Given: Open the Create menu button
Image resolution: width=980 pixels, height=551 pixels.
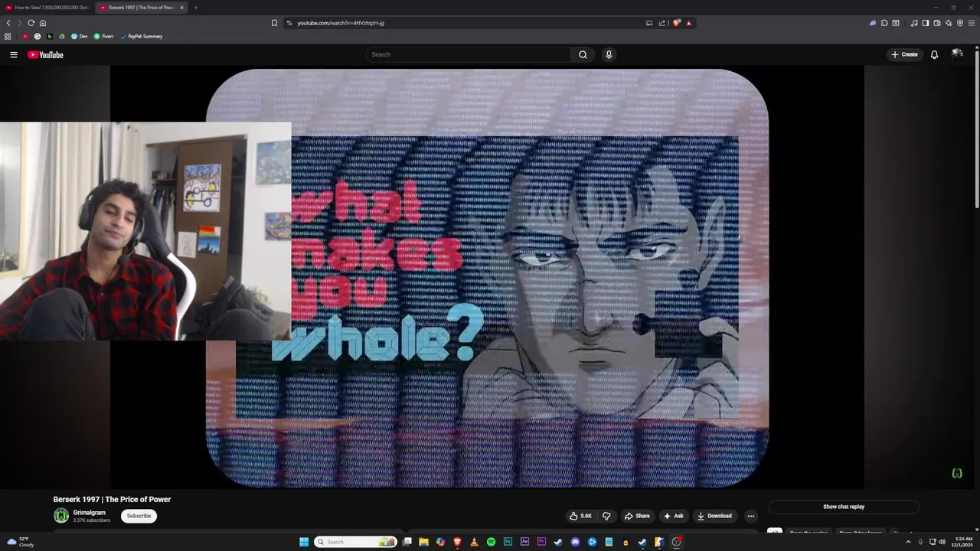Looking at the screenshot, I should [x=904, y=54].
